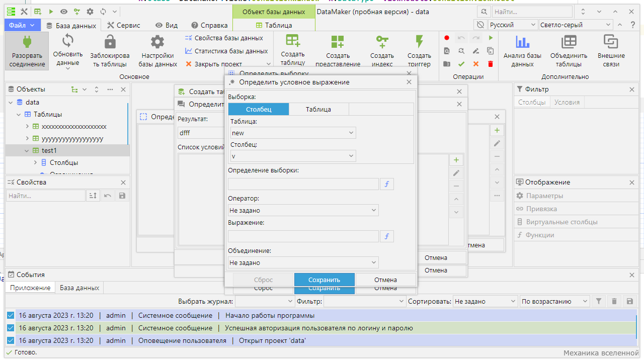This screenshot has height=362, width=644.
Task: Switch Выборка toggle to Столбец
Action: click(259, 109)
